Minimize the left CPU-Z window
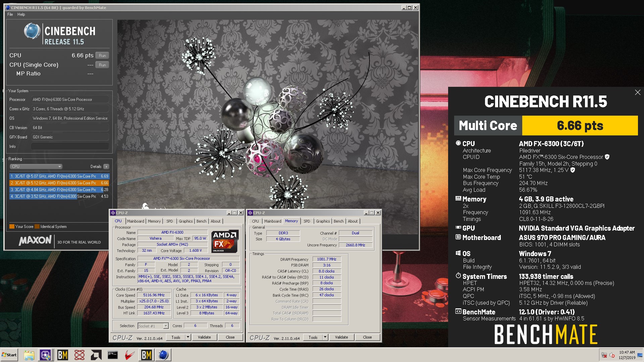Viewport: 644px width, 362px height. (x=229, y=213)
